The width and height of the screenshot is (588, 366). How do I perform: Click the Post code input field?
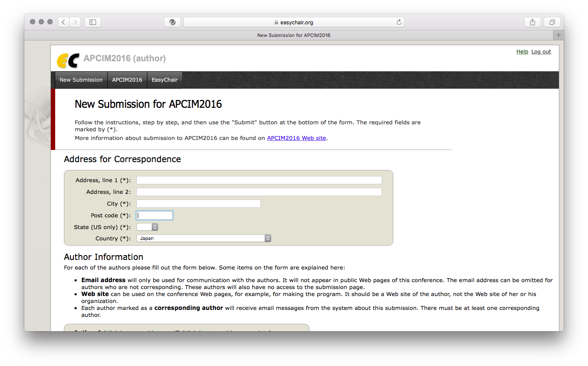tap(155, 215)
